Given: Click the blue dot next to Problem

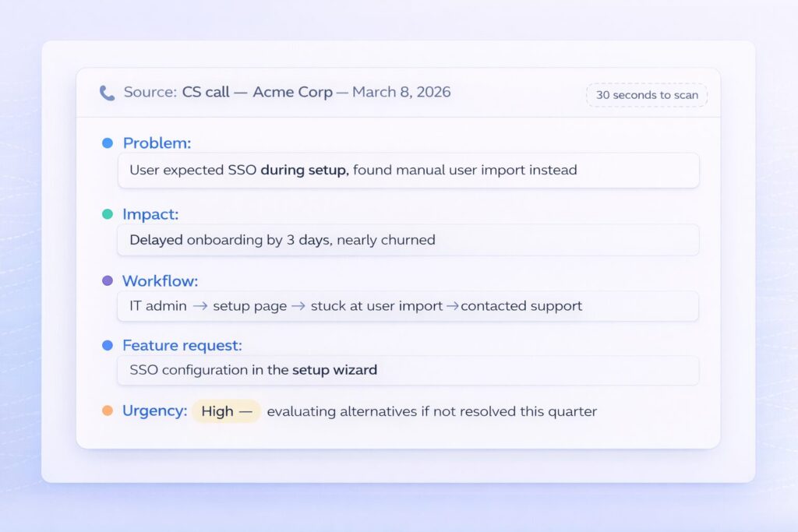Looking at the screenshot, I should pos(108,143).
